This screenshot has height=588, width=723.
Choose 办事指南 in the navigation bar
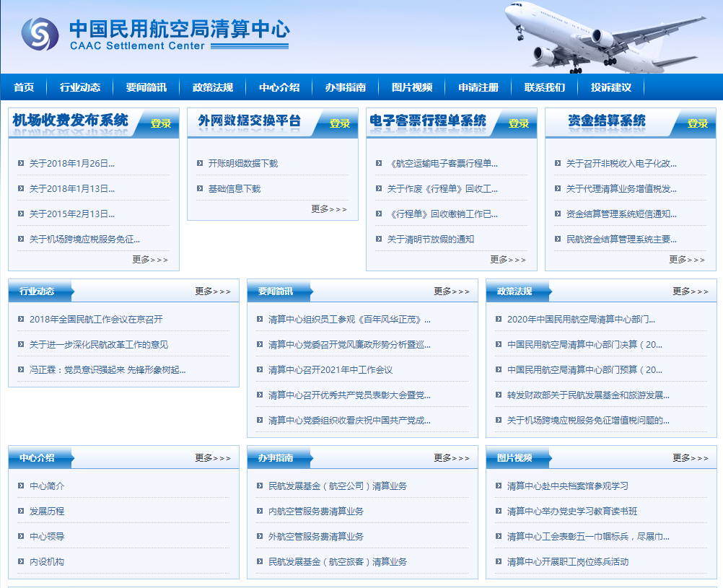click(x=346, y=87)
